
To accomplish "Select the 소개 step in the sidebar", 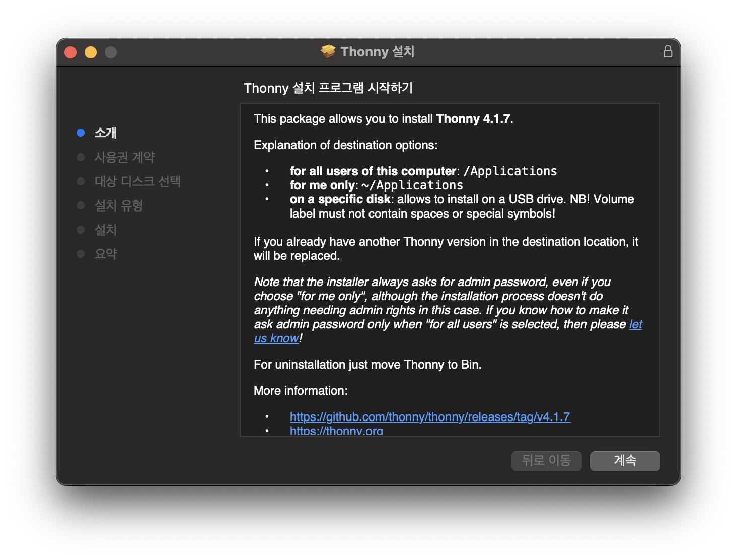I will [x=106, y=133].
